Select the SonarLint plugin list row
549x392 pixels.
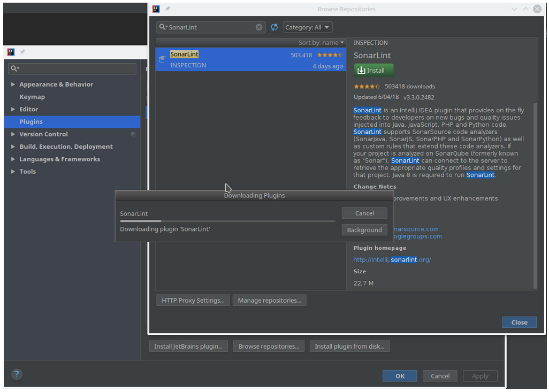pyautogui.click(x=251, y=59)
